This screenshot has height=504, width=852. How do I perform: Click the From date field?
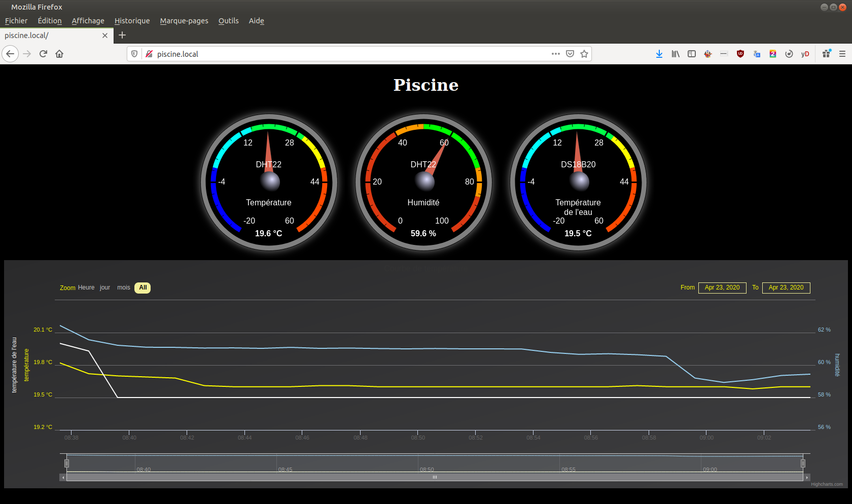tap(722, 287)
